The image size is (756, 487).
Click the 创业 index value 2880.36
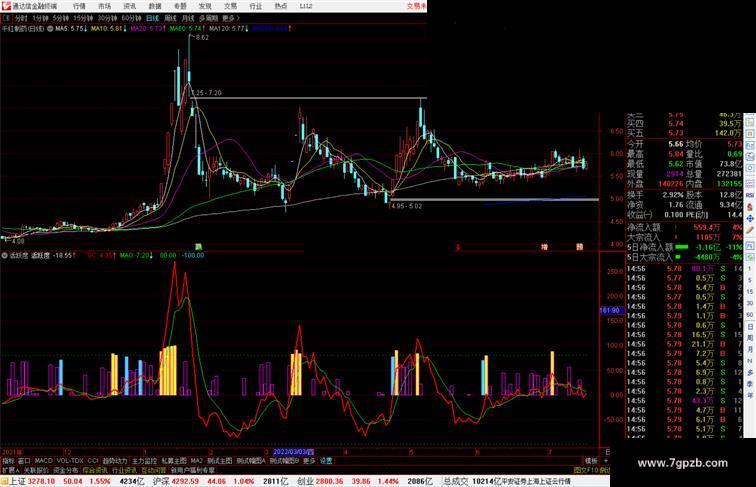[x=330, y=481]
